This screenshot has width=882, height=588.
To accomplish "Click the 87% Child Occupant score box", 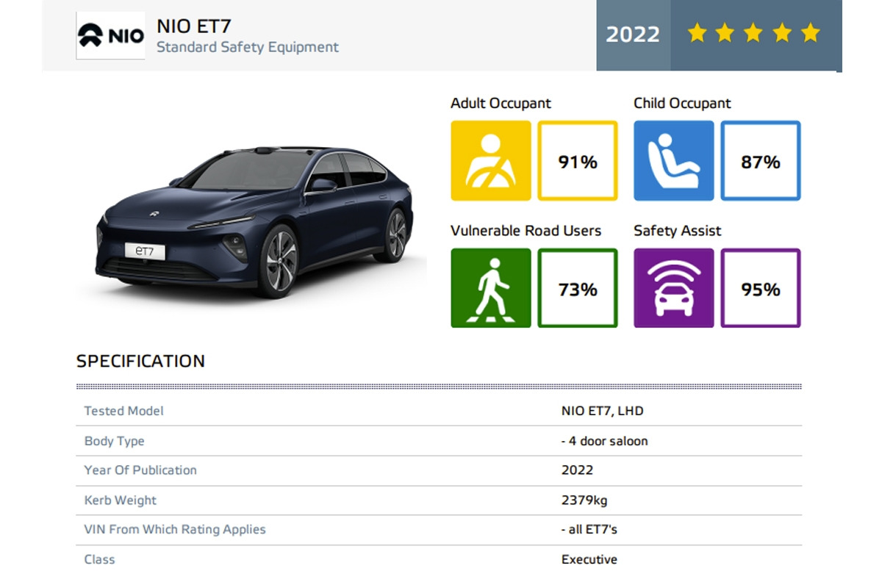I will [761, 161].
